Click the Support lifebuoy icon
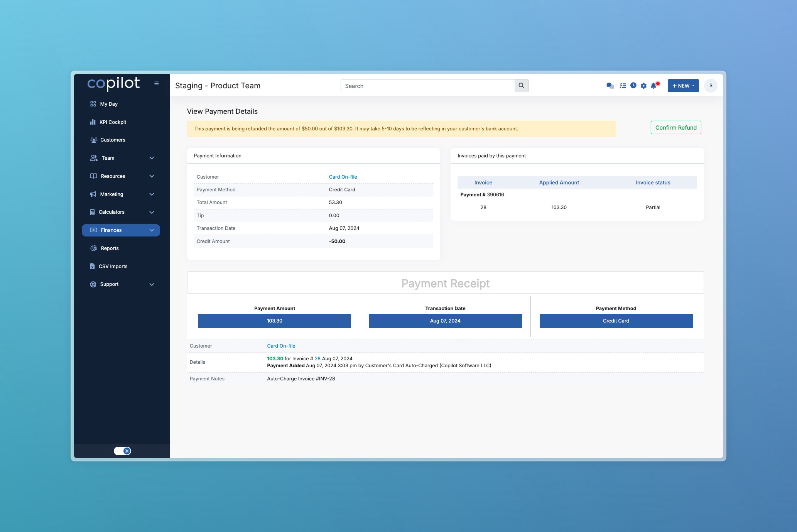 click(93, 284)
